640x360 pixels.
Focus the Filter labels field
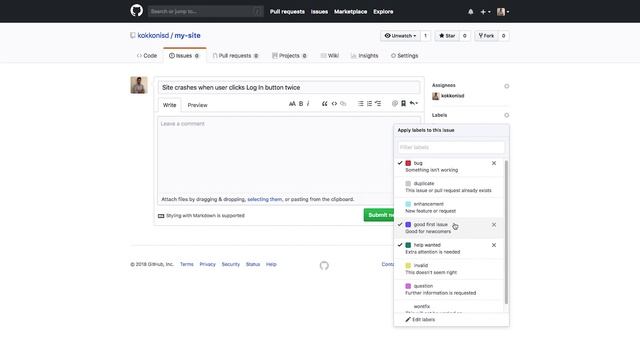click(451, 147)
